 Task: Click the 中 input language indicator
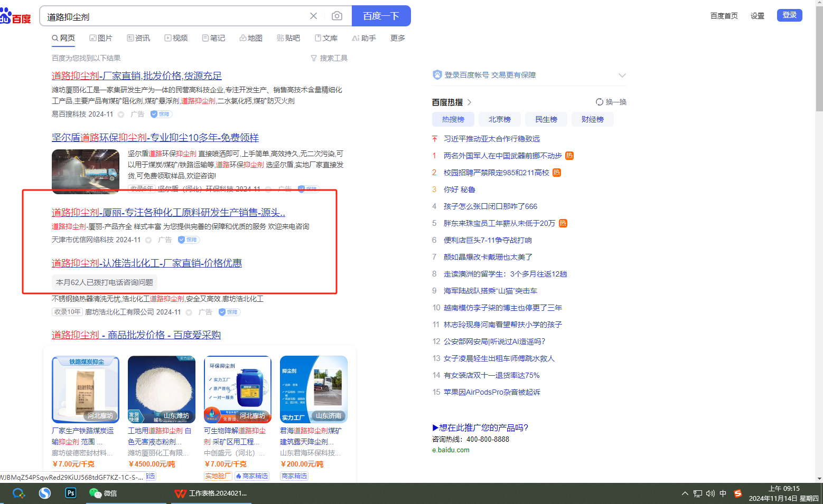coord(723,493)
